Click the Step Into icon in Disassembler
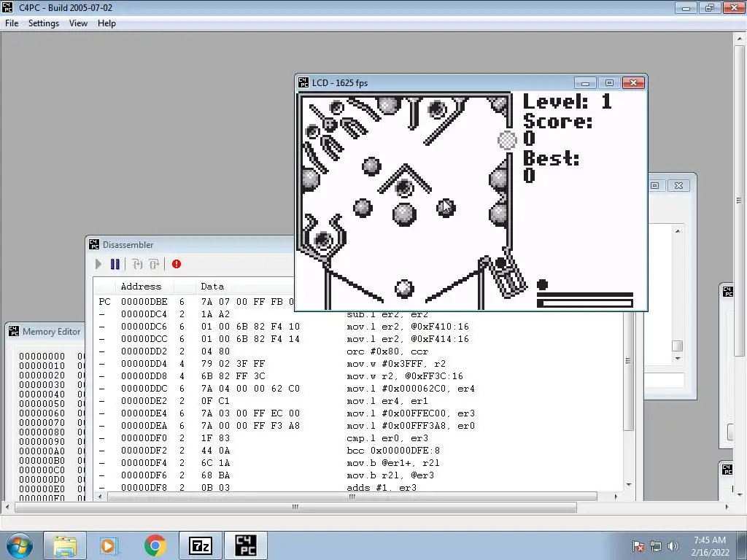Viewport: 747px width, 560px height. click(138, 264)
